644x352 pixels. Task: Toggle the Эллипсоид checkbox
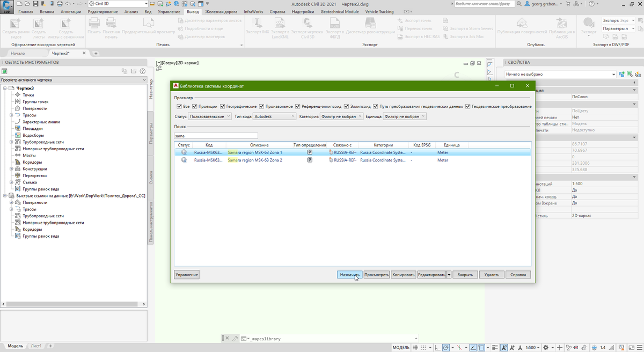click(347, 106)
